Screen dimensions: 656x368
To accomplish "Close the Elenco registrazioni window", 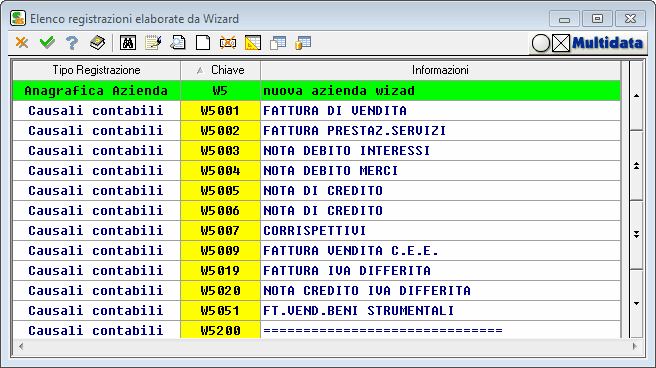I will pyautogui.click(x=630, y=19).
